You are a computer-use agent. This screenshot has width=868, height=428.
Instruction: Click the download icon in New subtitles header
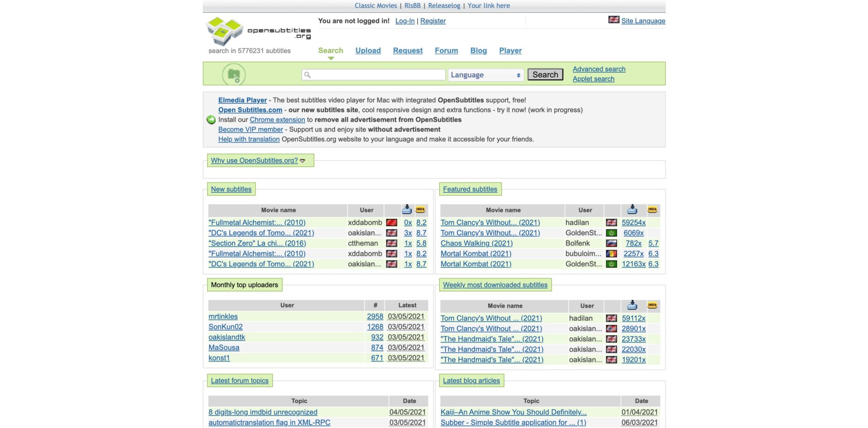[407, 209]
